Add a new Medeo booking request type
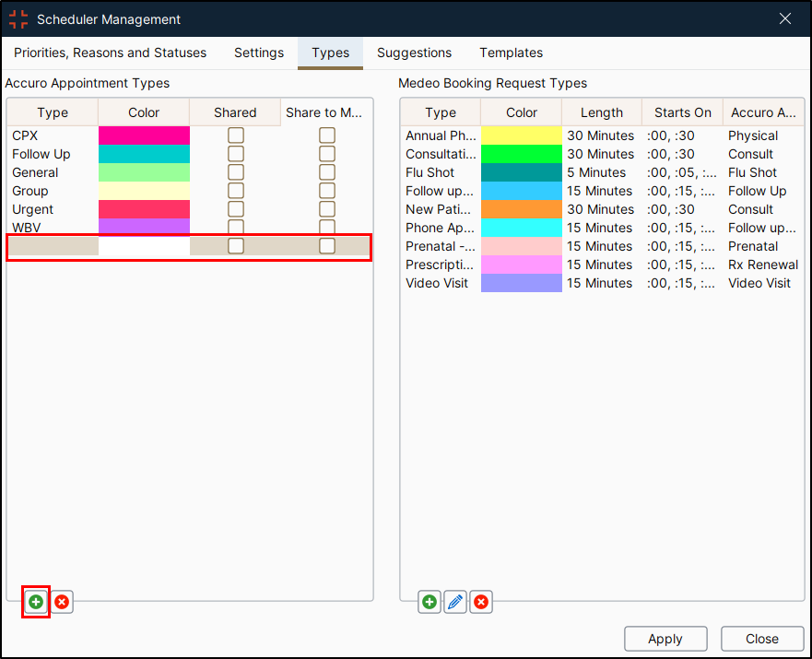The image size is (812, 659). (x=430, y=603)
